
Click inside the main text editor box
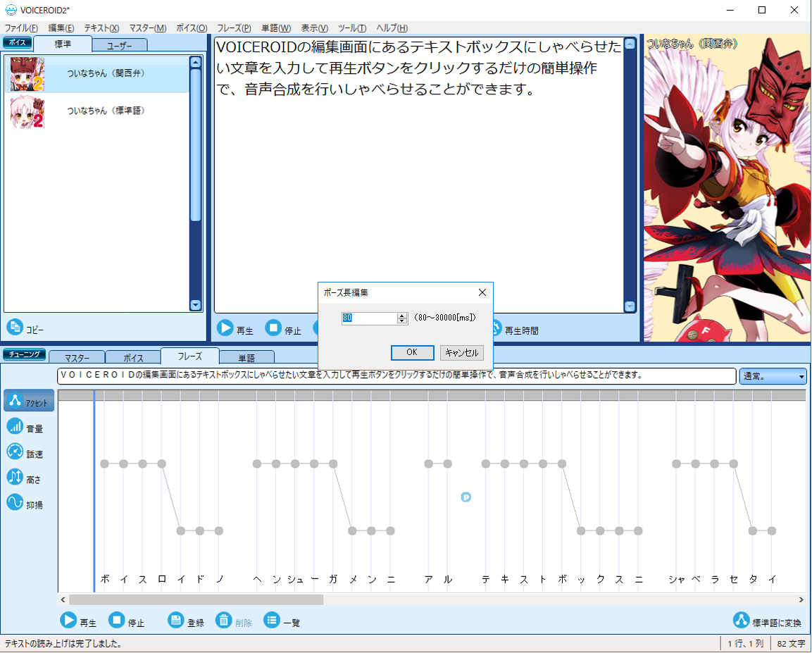pos(418,175)
